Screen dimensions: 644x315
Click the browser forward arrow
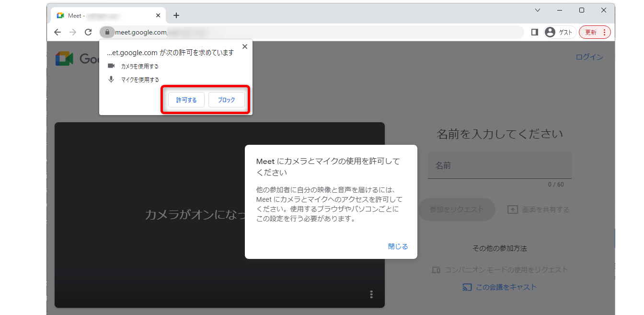73,32
